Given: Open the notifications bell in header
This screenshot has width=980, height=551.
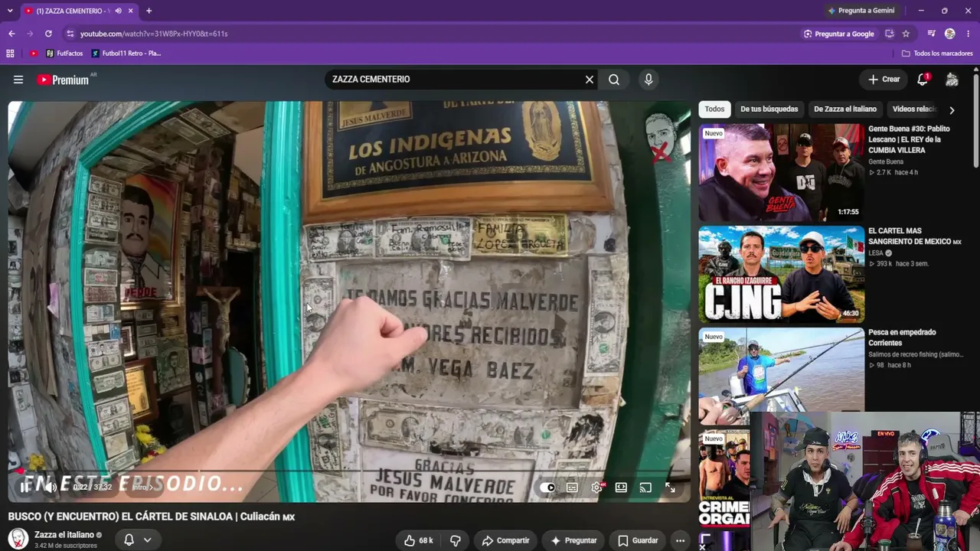Looking at the screenshot, I should pyautogui.click(x=923, y=80).
